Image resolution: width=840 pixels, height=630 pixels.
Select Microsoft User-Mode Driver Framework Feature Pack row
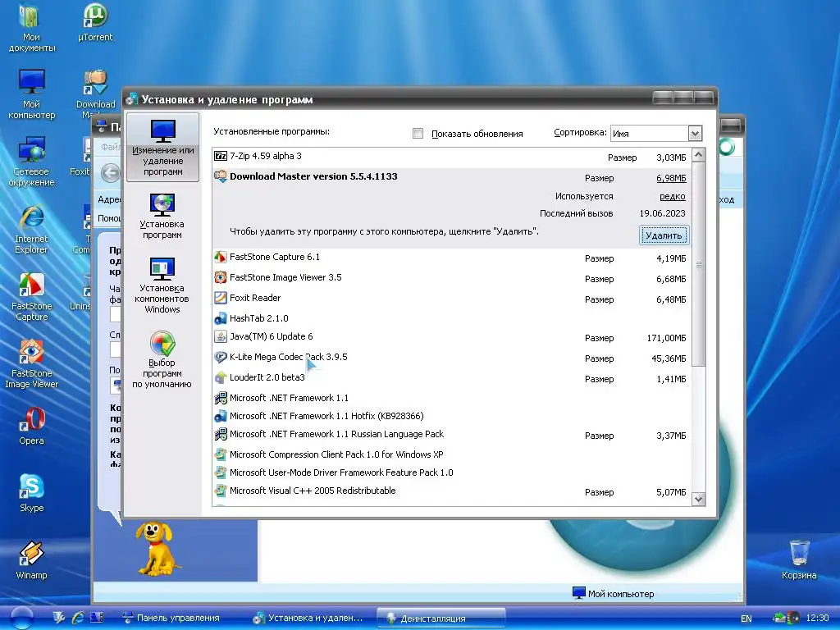tap(452, 472)
